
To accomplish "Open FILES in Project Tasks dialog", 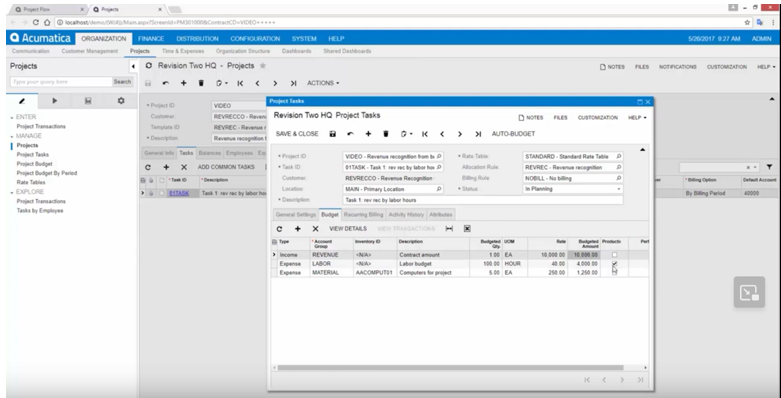I will tap(560, 118).
